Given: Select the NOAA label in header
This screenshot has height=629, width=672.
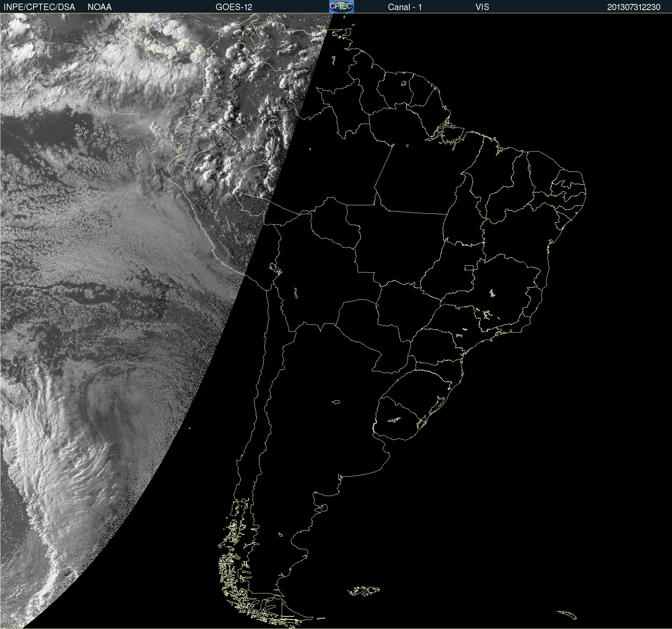Looking at the screenshot, I should click(x=100, y=7).
